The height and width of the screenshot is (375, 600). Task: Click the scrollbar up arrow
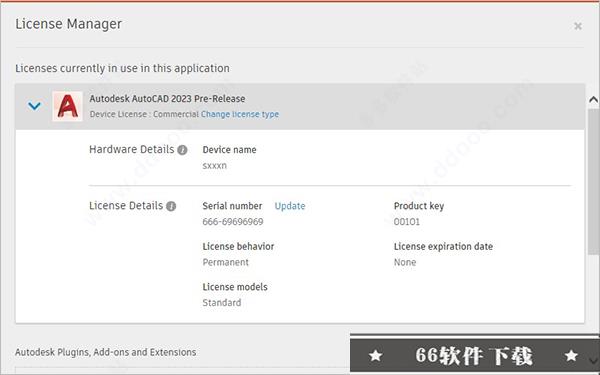(593, 100)
